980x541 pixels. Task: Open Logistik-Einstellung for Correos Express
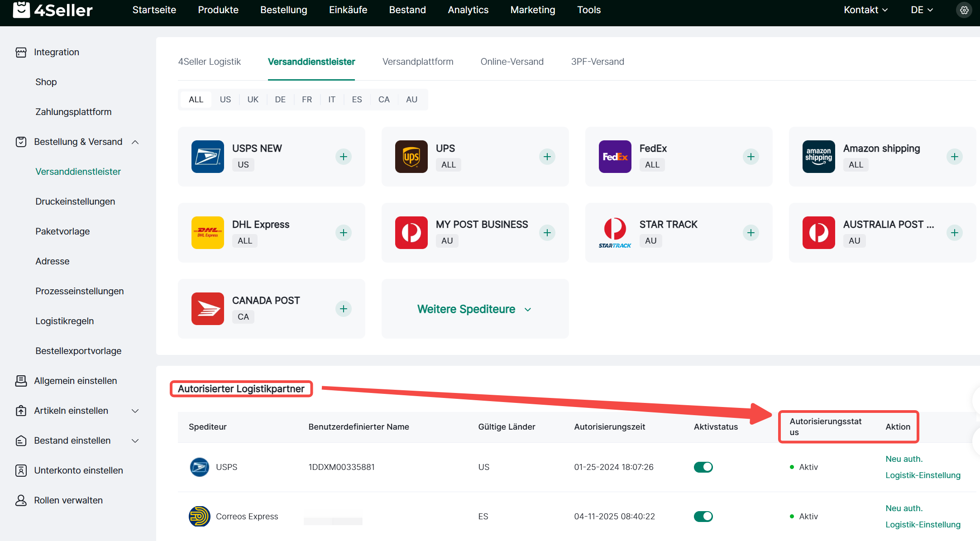[923, 524]
